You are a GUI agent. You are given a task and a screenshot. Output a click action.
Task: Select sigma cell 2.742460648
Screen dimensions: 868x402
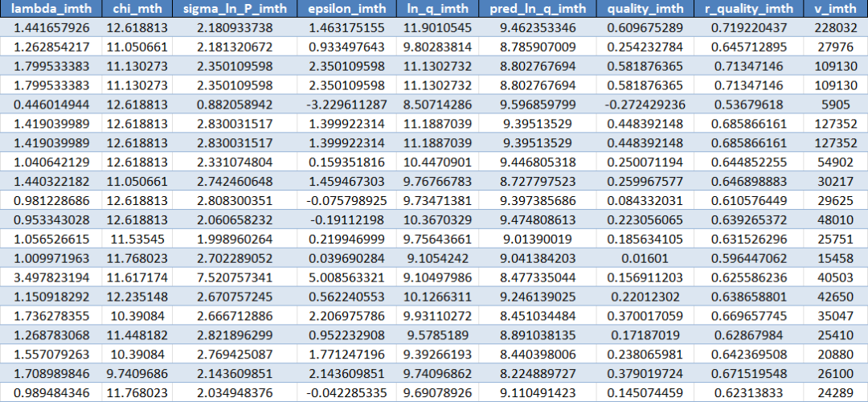coord(234,181)
